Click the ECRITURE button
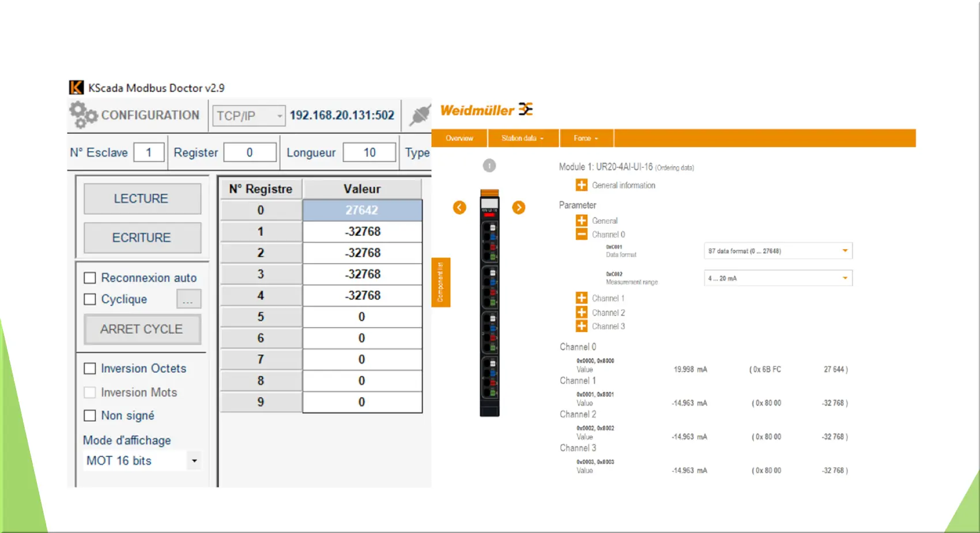Viewport: 980px width, 533px height. click(142, 238)
